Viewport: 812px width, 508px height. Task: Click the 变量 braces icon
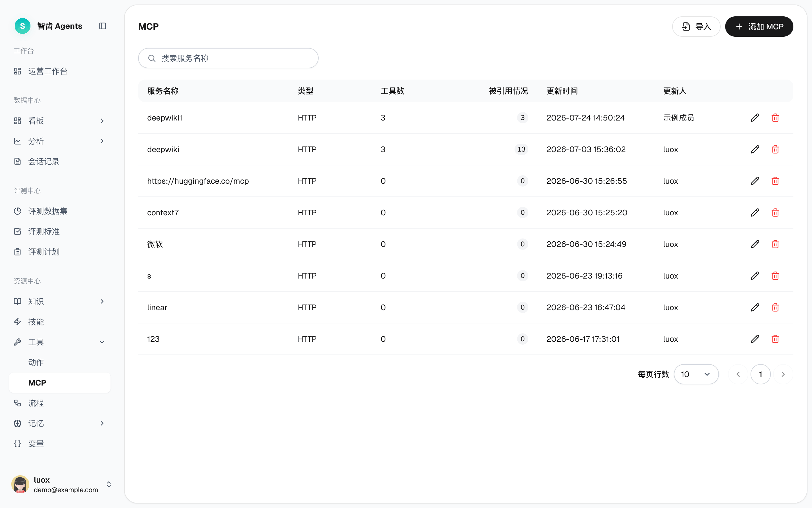(17, 443)
